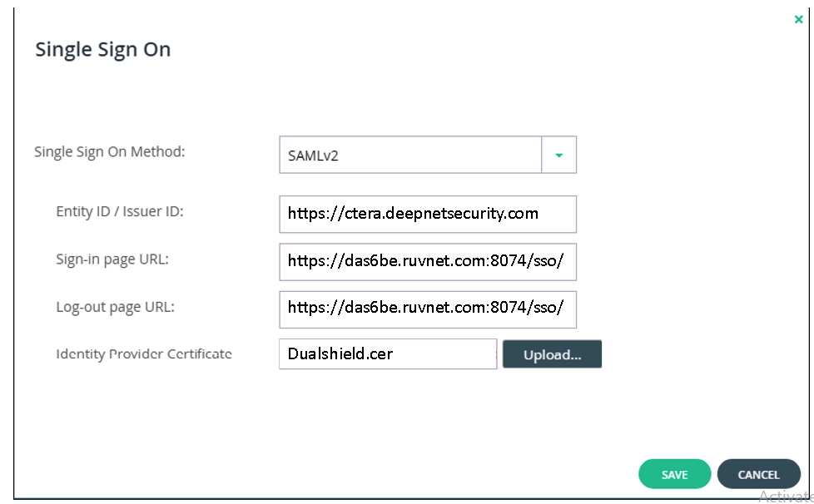This screenshot has width=814, height=504.
Task: Click the Entity ID / Issuer ID label
Action: click(x=119, y=211)
